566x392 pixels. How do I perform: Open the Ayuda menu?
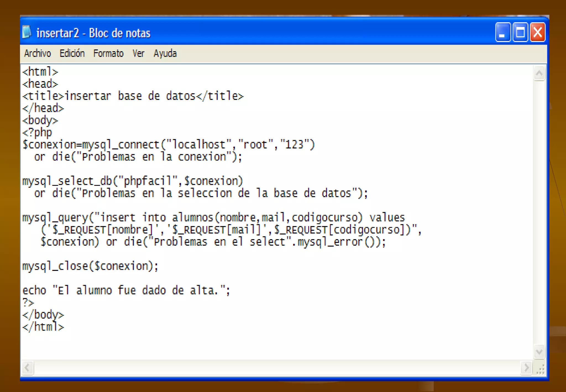(x=165, y=53)
